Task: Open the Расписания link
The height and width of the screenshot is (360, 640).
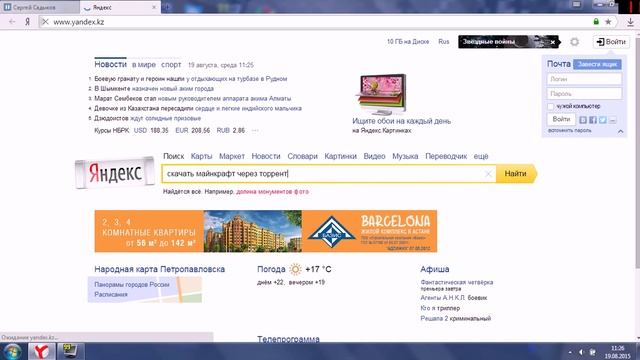Action: click(x=111, y=294)
